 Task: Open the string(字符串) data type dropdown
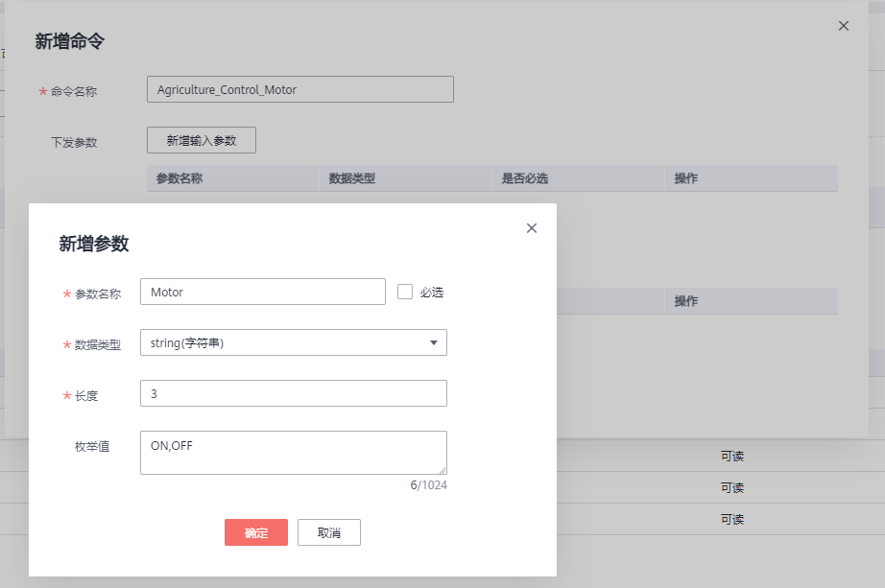[293, 342]
